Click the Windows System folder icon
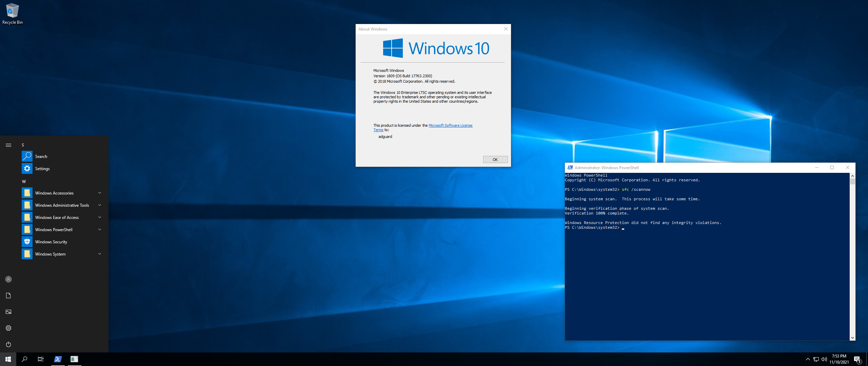Screen dimensions: 868x366 click(27, 254)
